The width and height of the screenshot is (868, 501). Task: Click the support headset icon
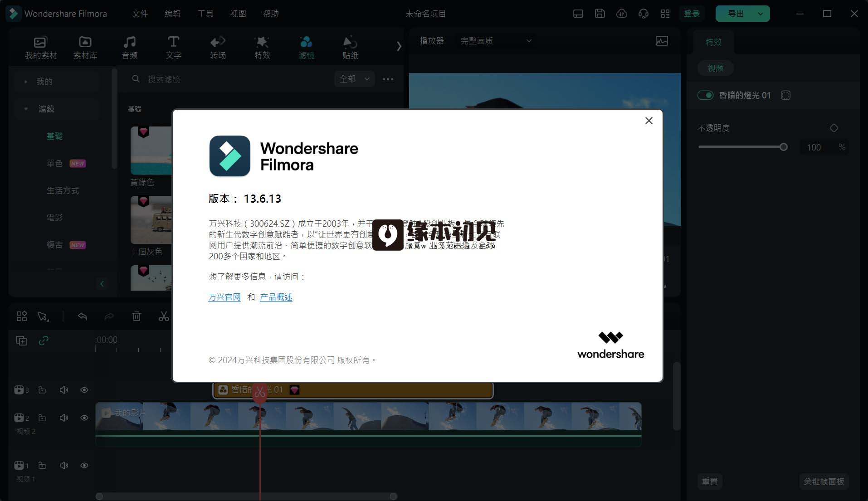[x=644, y=14]
